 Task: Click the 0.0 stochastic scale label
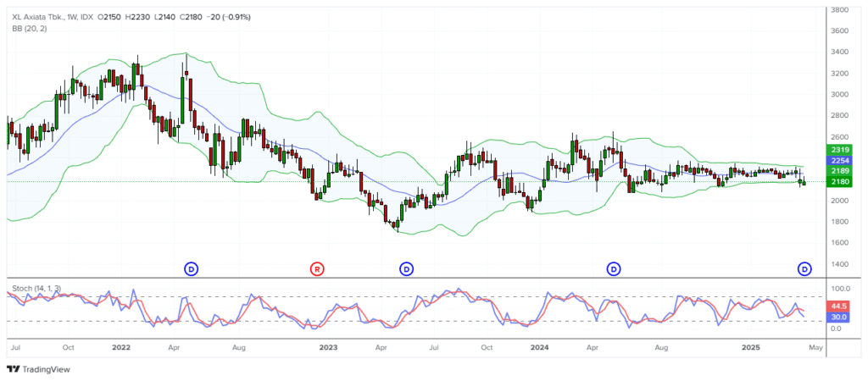(x=837, y=329)
